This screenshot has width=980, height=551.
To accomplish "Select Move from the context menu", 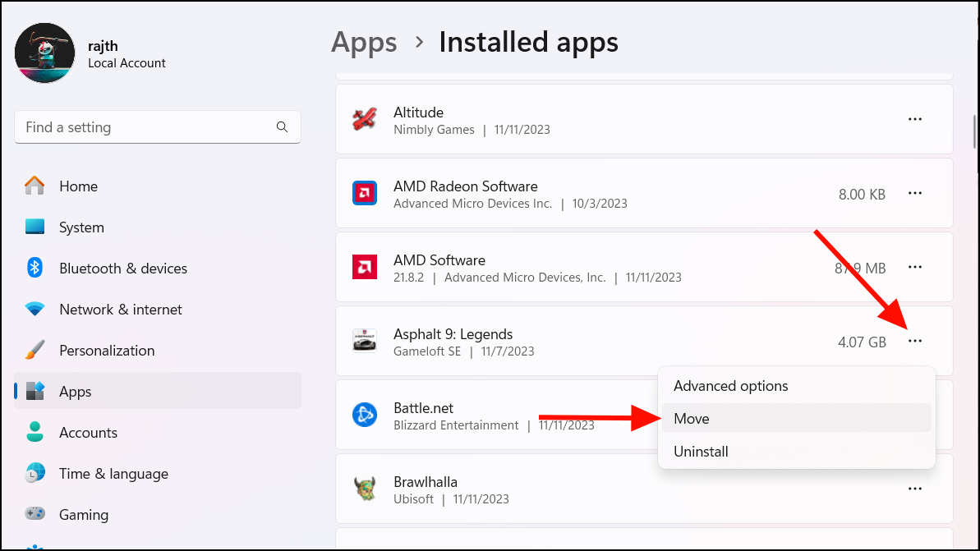I will pyautogui.click(x=796, y=419).
